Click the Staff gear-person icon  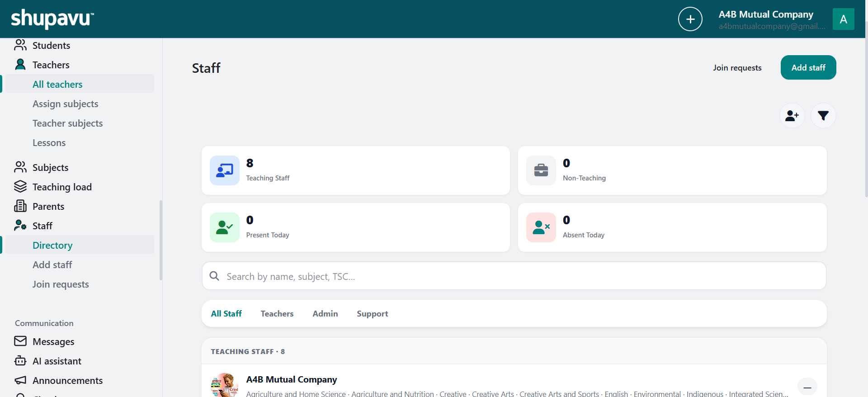[20, 226]
